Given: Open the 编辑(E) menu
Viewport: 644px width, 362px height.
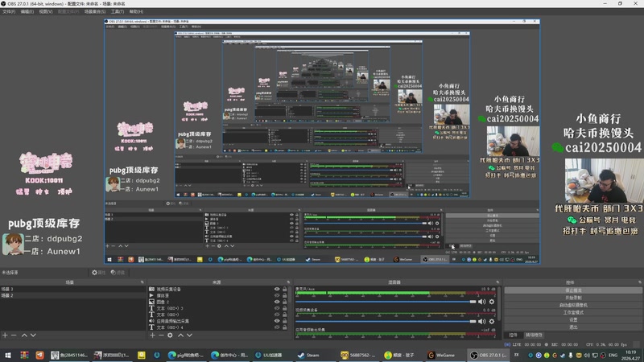Looking at the screenshot, I should tap(27, 11).
